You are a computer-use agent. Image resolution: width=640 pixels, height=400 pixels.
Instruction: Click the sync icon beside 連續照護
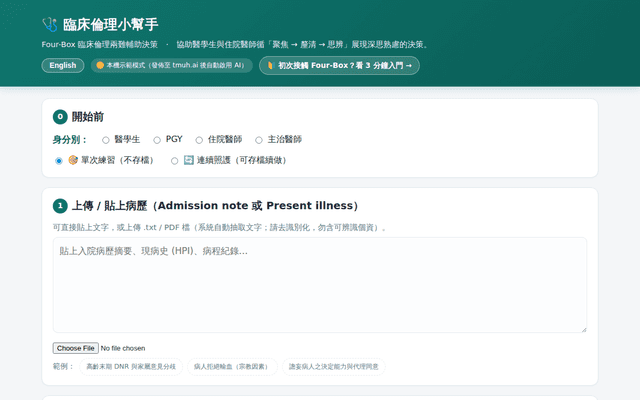point(189,160)
